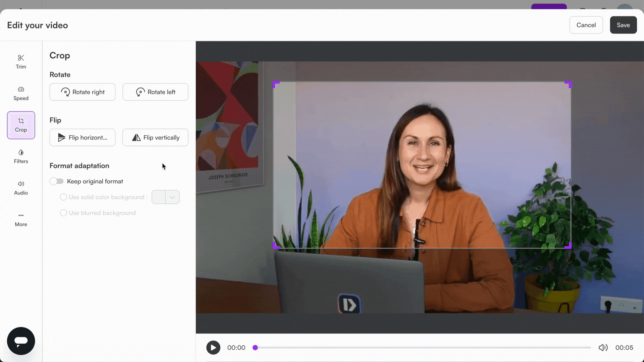Save the edited video
The image size is (644, 362).
pos(623,25)
